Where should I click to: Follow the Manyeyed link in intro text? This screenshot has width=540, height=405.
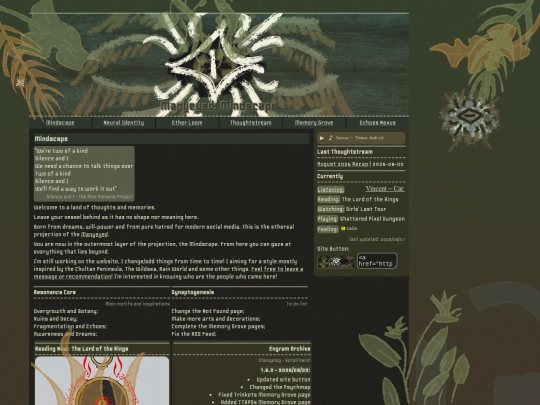coord(94,235)
